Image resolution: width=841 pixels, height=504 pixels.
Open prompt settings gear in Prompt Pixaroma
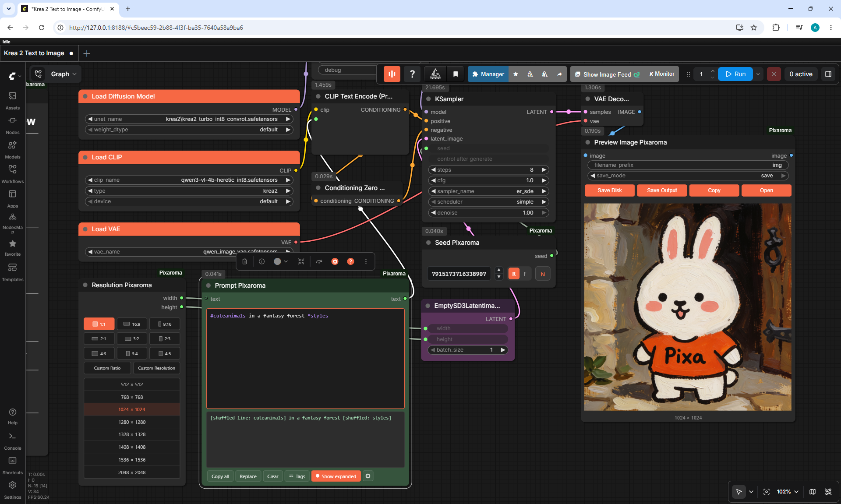pos(368,476)
